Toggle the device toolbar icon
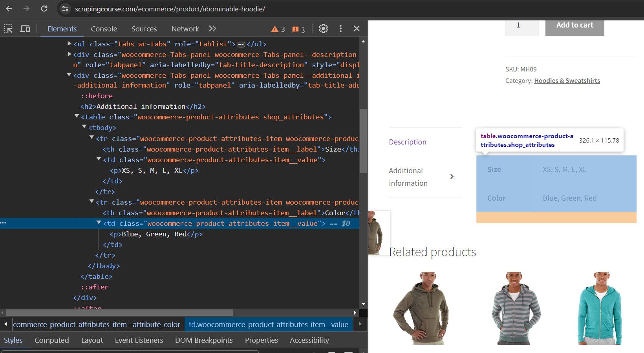 [x=25, y=29]
